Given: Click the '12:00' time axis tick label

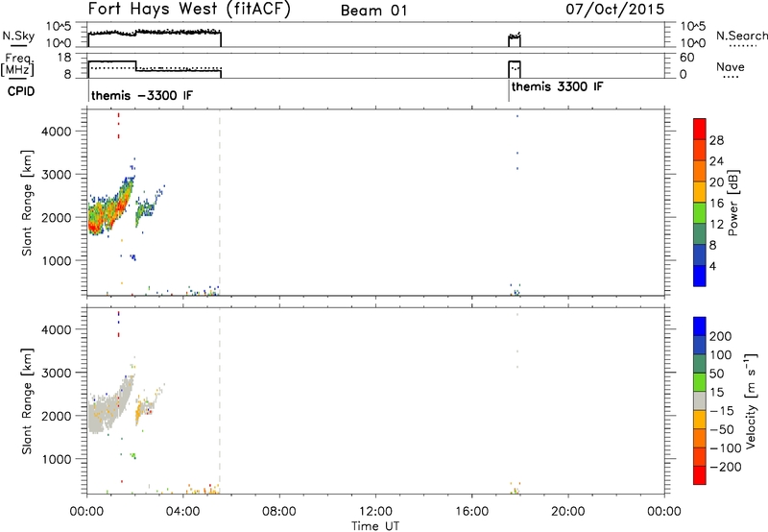Looking at the screenshot, I should [375, 512].
